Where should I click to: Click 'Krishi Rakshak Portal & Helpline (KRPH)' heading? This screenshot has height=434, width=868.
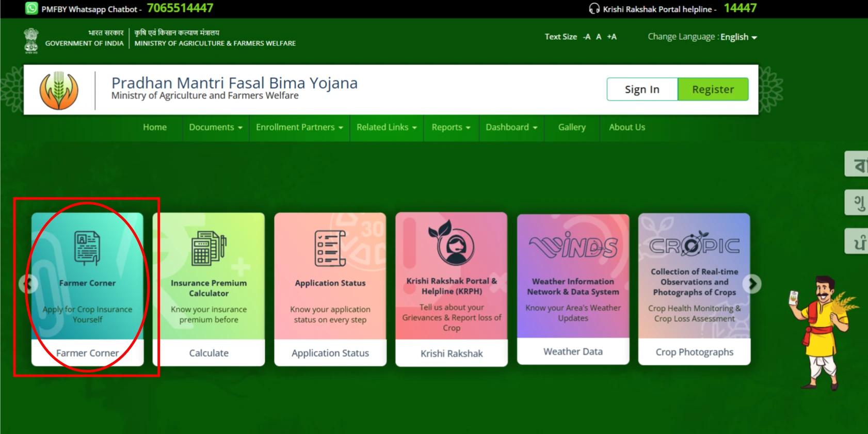point(452,286)
